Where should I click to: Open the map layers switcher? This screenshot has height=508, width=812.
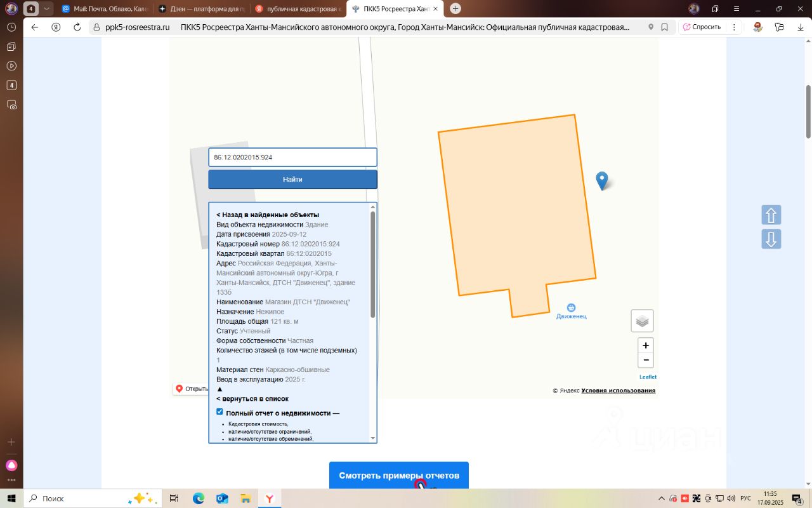(642, 321)
